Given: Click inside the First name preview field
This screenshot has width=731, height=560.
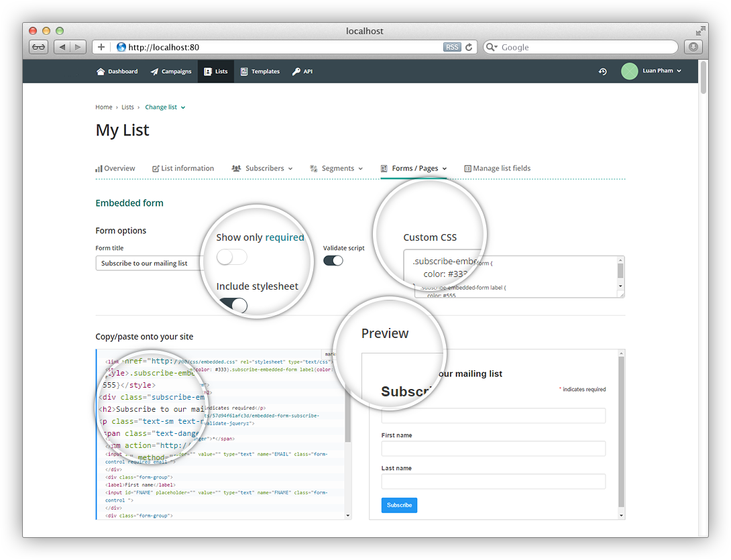Looking at the screenshot, I should click(494, 448).
